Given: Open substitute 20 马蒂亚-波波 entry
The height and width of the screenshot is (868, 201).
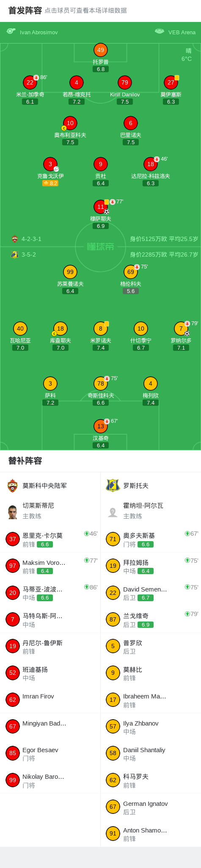Looking at the screenshot, I should (x=50, y=593).
